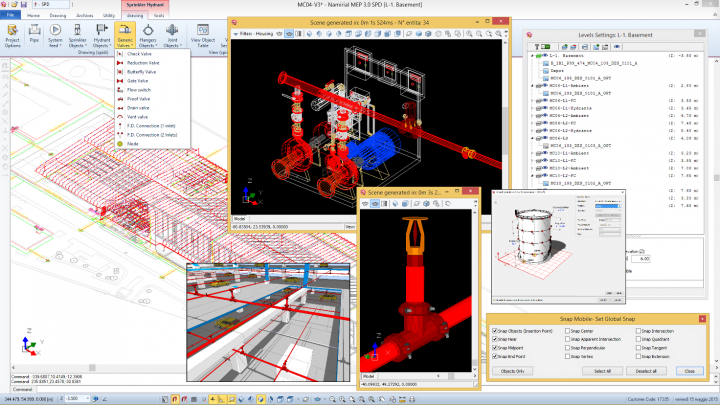Viewport: 720px width, 405px height.
Task: Choose Butterfly Valve from the valve list
Action: click(139, 72)
